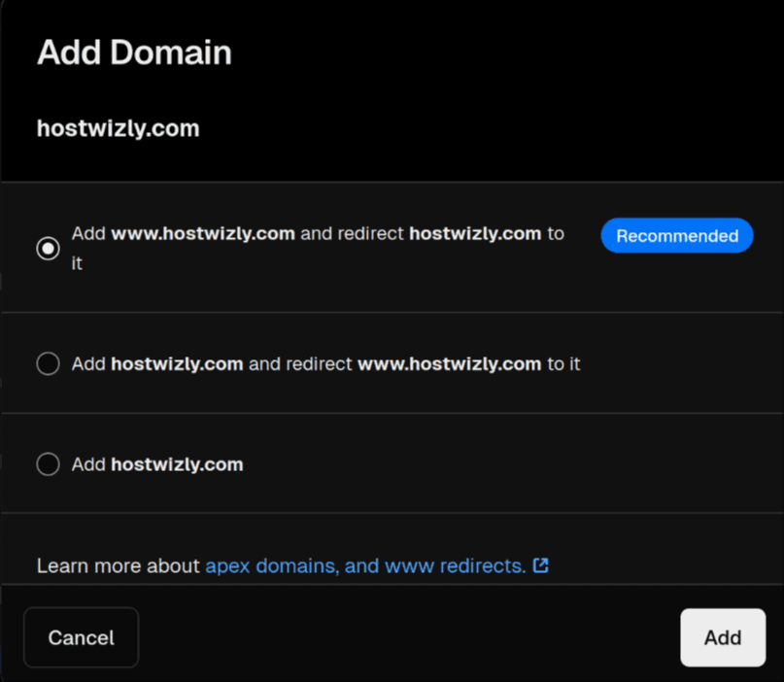Click the Cancel button

click(81, 637)
